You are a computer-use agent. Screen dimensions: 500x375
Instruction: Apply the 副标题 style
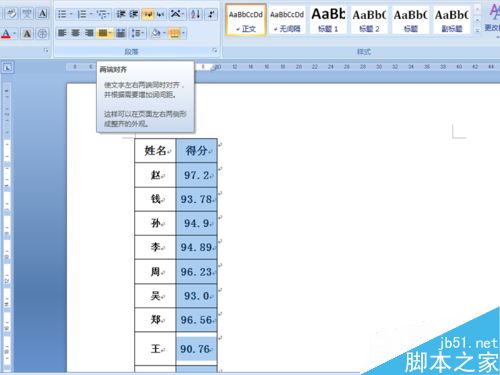tap(452, 19)
